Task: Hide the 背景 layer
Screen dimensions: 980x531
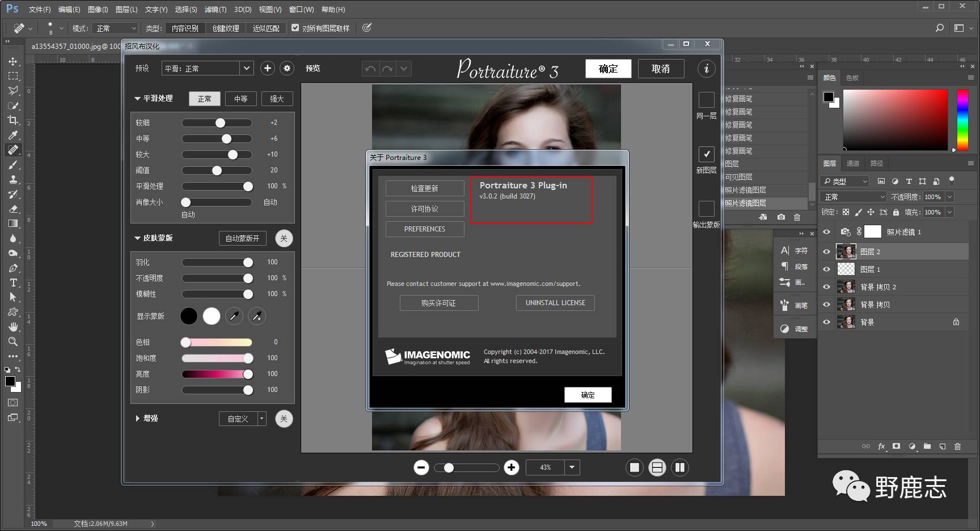Action: [826, 322]
